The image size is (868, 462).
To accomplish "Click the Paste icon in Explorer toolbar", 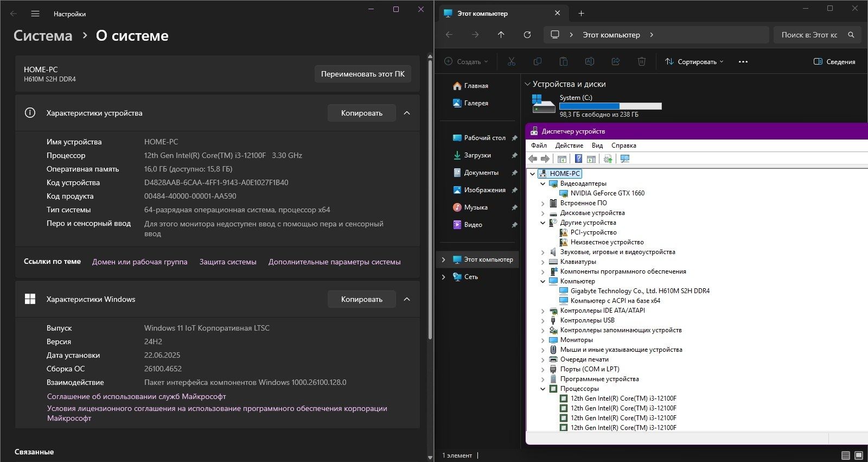I will (563, 61).
